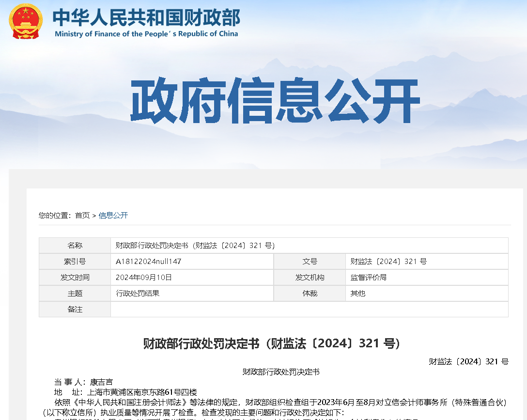The width and height of the screenshot is (527, 420).
Task: Click the 文号 label cell
Action: [310, 262]
